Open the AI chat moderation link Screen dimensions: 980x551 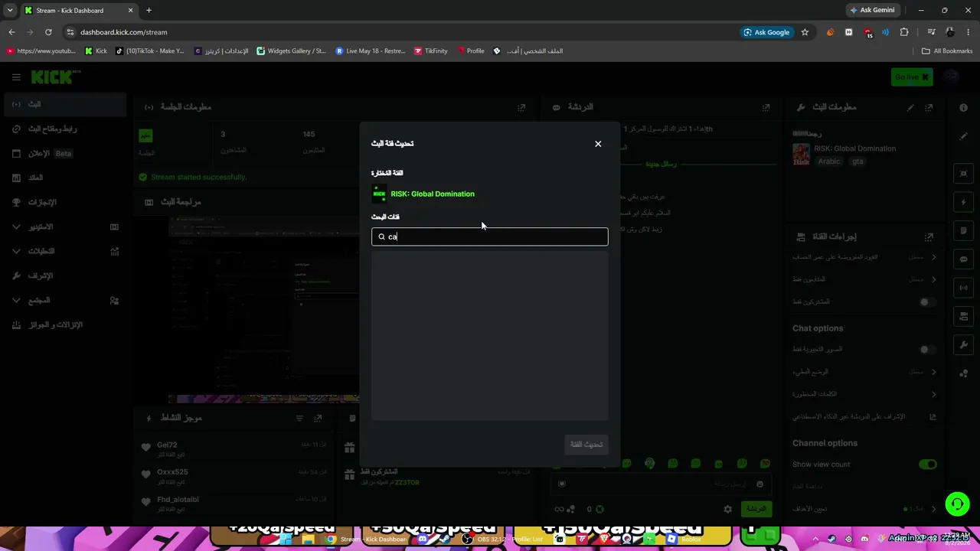864,417
